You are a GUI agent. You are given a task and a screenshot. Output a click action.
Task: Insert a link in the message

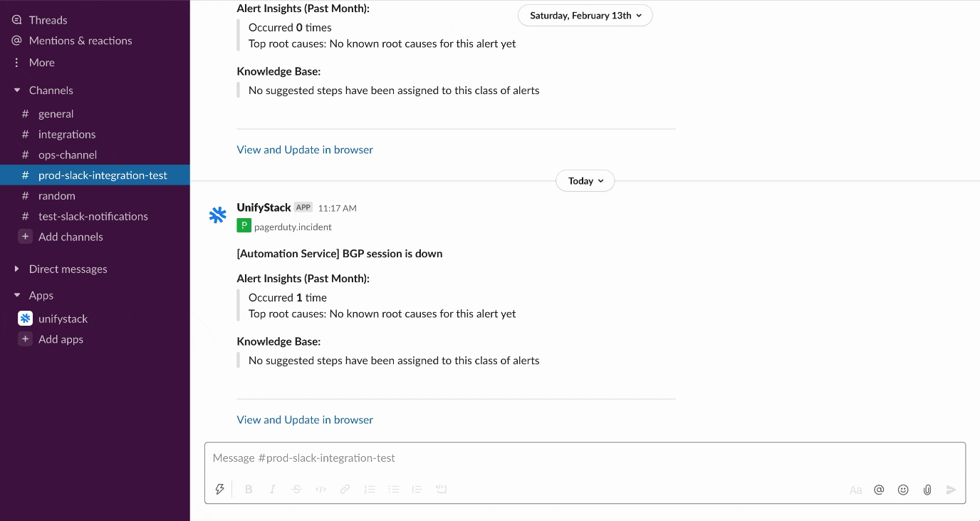(345, 489)
